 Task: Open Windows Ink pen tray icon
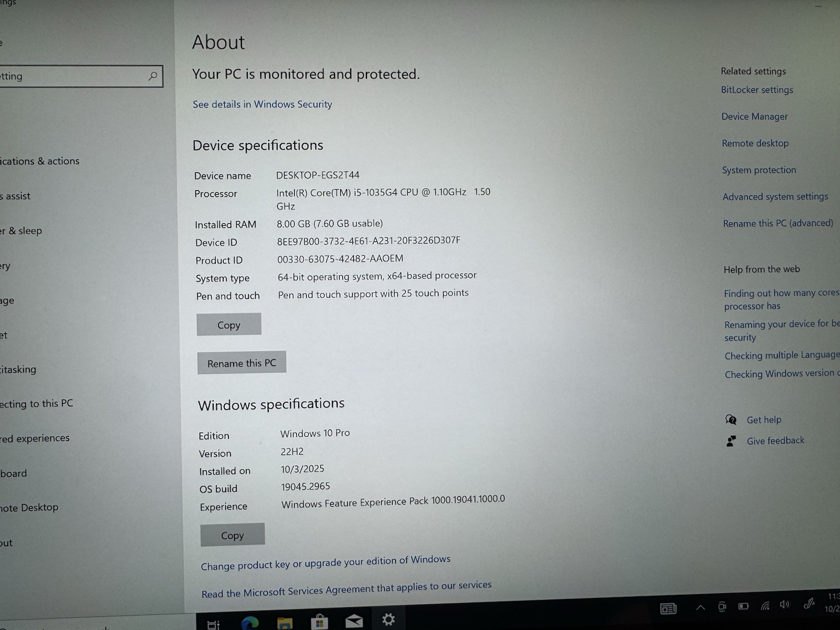(x=809, y=604)
